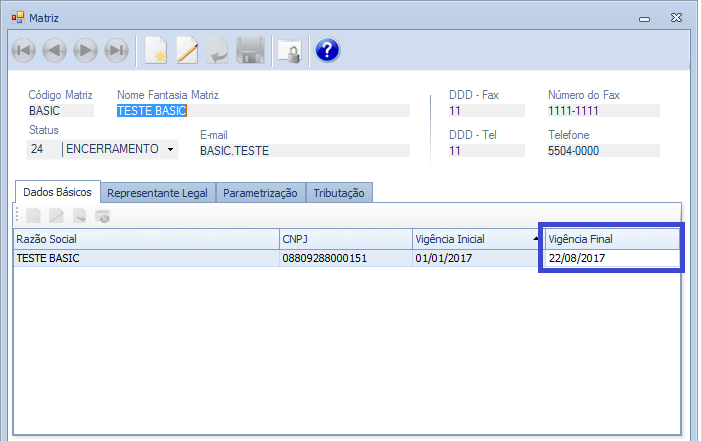Navigate to the next record

86,50
